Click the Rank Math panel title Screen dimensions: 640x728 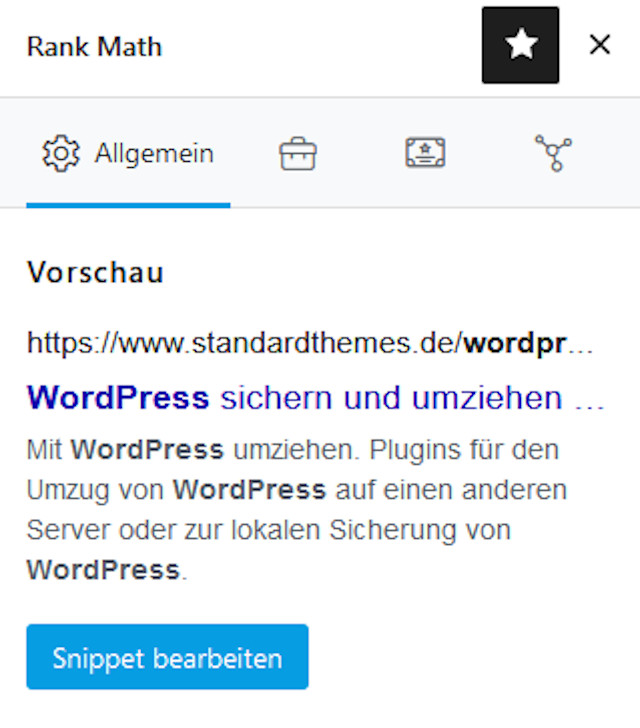coord(94,46)
